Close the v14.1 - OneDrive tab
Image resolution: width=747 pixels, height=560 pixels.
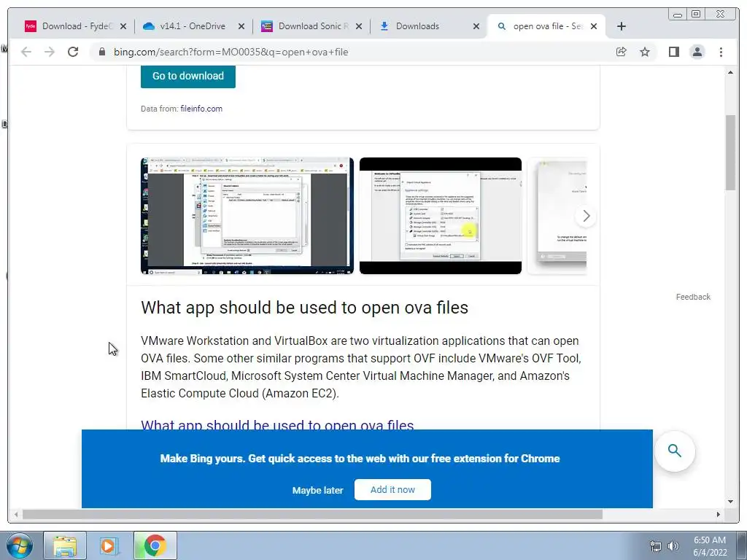click(241, 27)
